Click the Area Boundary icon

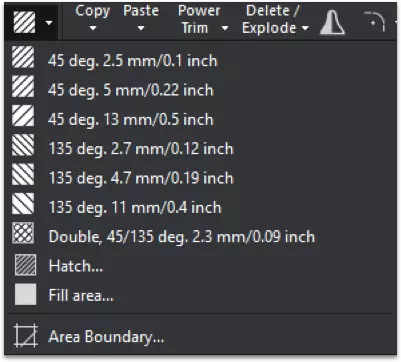pyautogui.click(x=25, y=336)
